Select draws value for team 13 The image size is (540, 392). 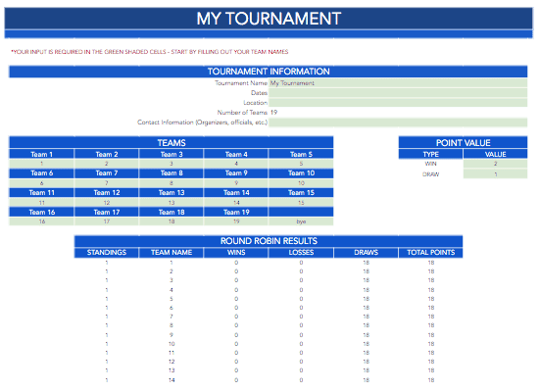pyautogui.click(x=367, y=370)
